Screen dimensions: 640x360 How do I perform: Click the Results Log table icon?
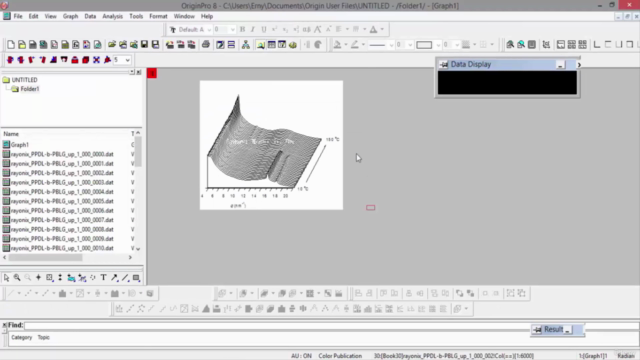[x=271, y=44]
